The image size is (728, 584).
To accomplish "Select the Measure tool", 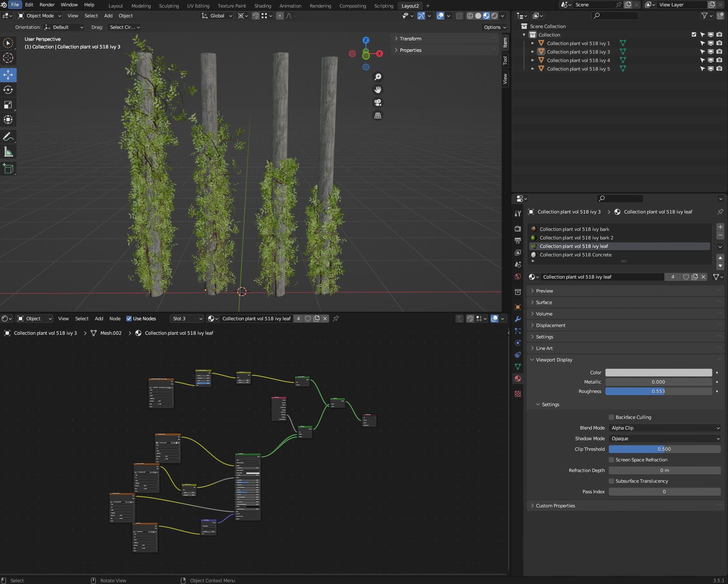I will (8, 152).
